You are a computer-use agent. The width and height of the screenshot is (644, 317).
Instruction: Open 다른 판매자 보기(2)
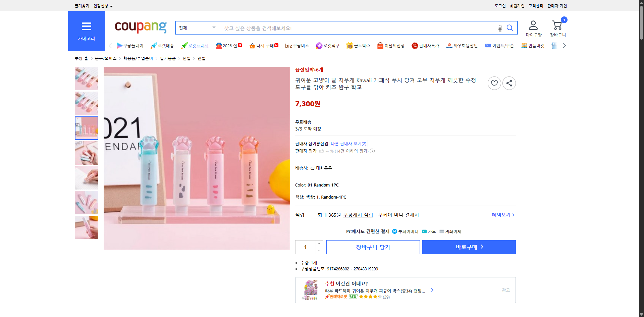coord(348,143)
